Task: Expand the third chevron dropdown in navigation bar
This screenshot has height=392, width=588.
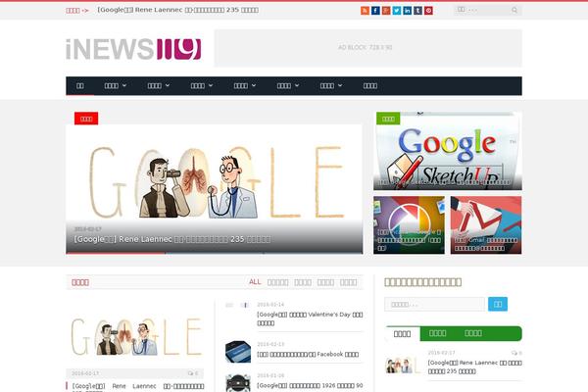Action: point(201,86)
